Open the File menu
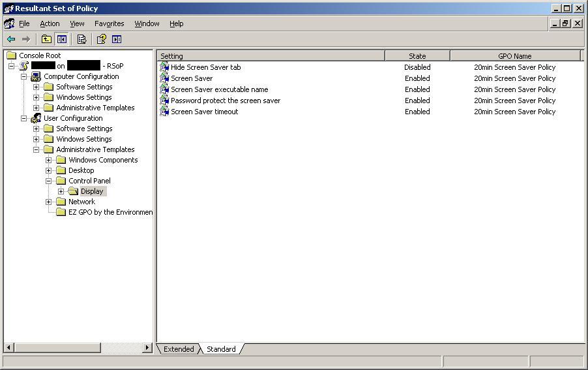Viewport: 588px width, 370px height. point(24,23)
